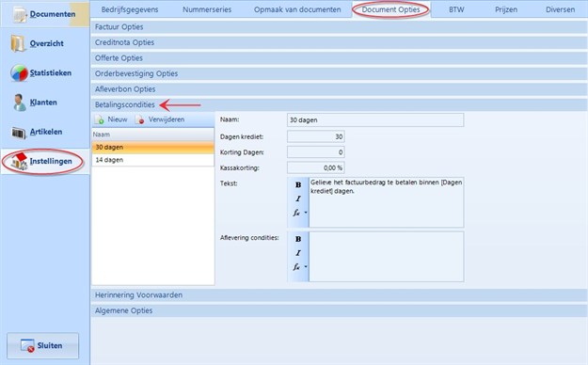Expand the Orderbevestiging Opties section
Screen dimensions: 588x365
coord(339,73)
